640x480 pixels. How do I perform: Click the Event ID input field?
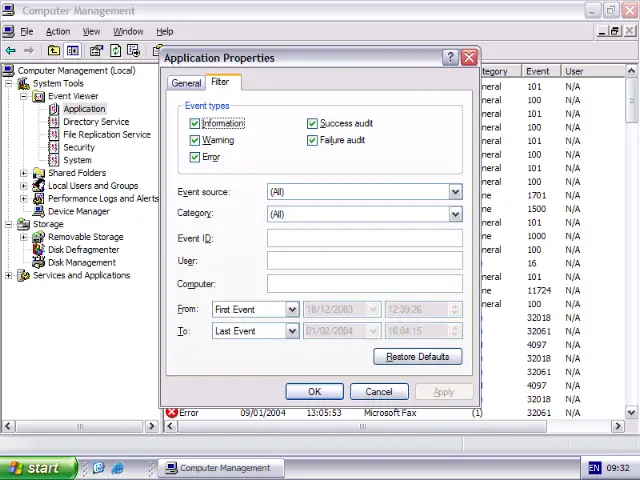(364, 238)
